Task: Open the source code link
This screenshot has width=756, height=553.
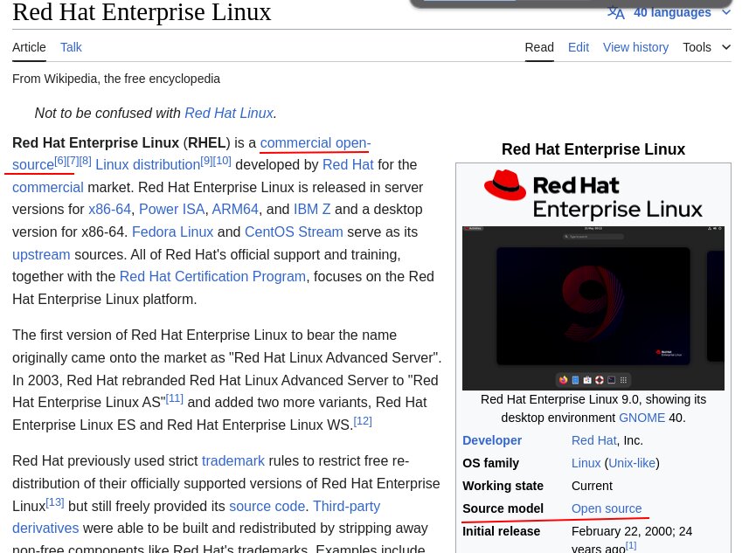Action: click(267, 506)
